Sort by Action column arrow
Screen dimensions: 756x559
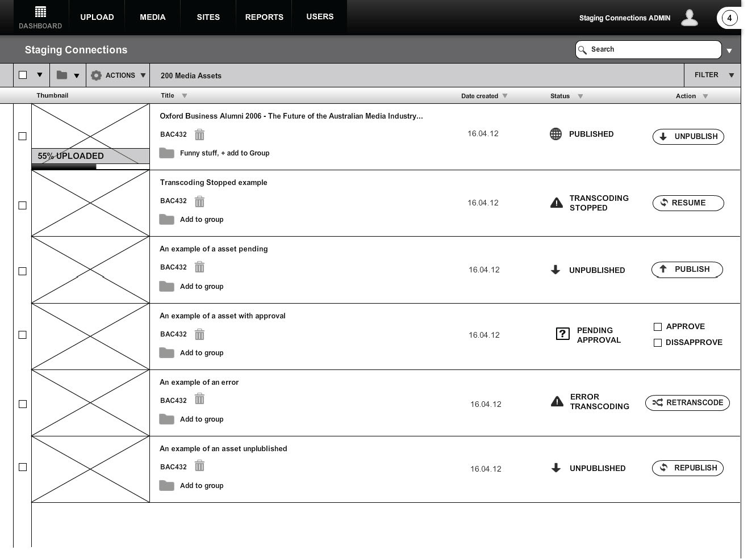705,96
